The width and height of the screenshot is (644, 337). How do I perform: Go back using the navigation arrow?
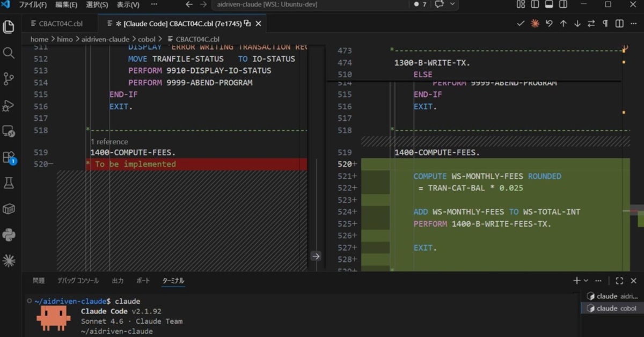coord(189,4)
